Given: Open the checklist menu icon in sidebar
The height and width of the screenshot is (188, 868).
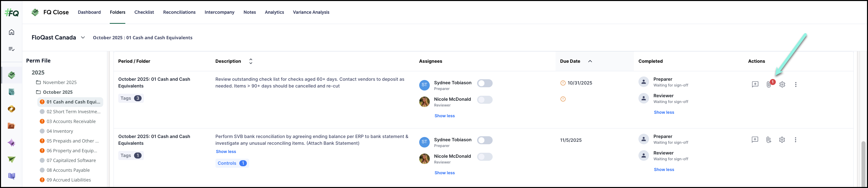Looking at the screenshot, I should point(12,49).
